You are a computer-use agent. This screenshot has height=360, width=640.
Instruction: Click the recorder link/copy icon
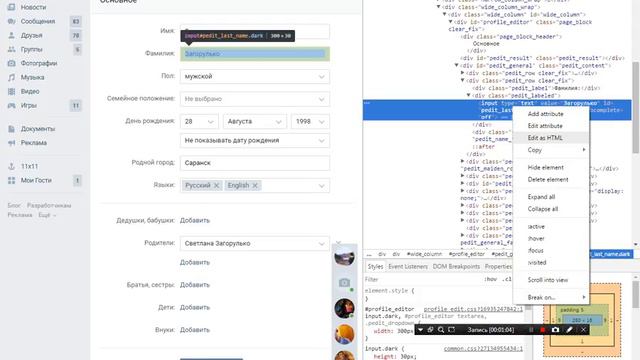(430, 329)
